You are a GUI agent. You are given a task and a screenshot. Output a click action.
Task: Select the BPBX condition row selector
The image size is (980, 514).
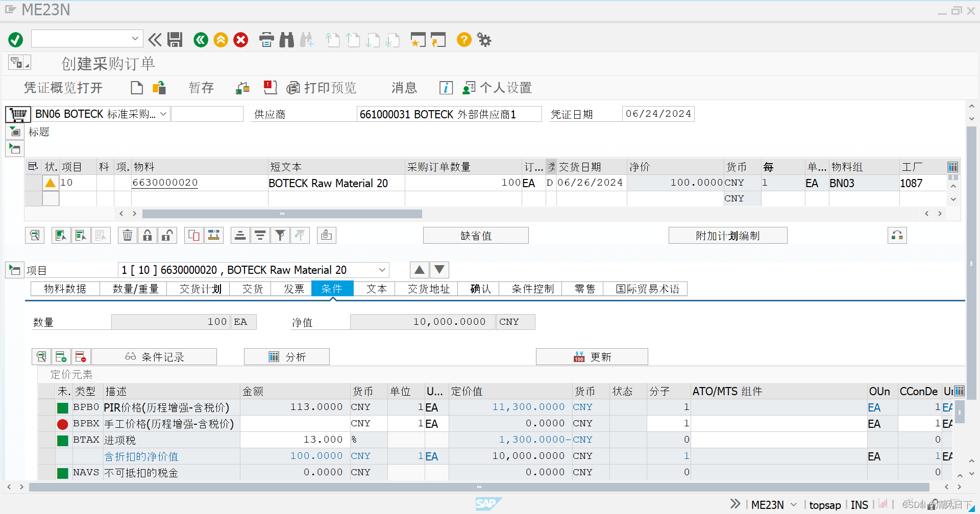tap(47, 424)
